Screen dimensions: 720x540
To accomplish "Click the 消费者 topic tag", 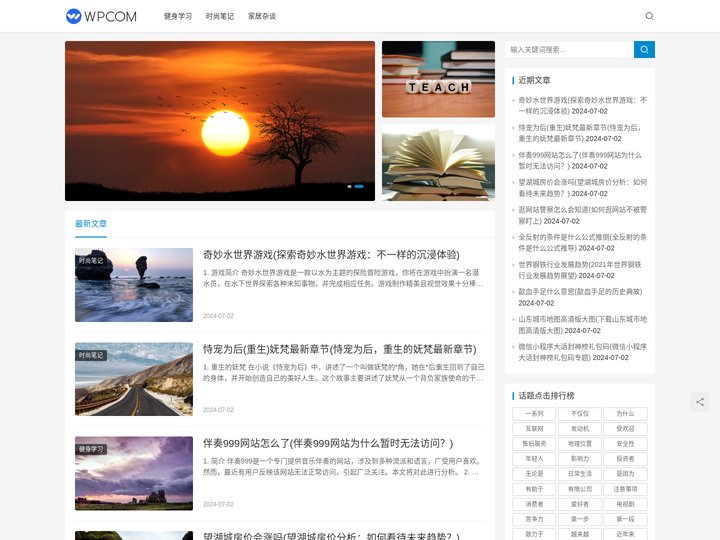I will point(534,504).
